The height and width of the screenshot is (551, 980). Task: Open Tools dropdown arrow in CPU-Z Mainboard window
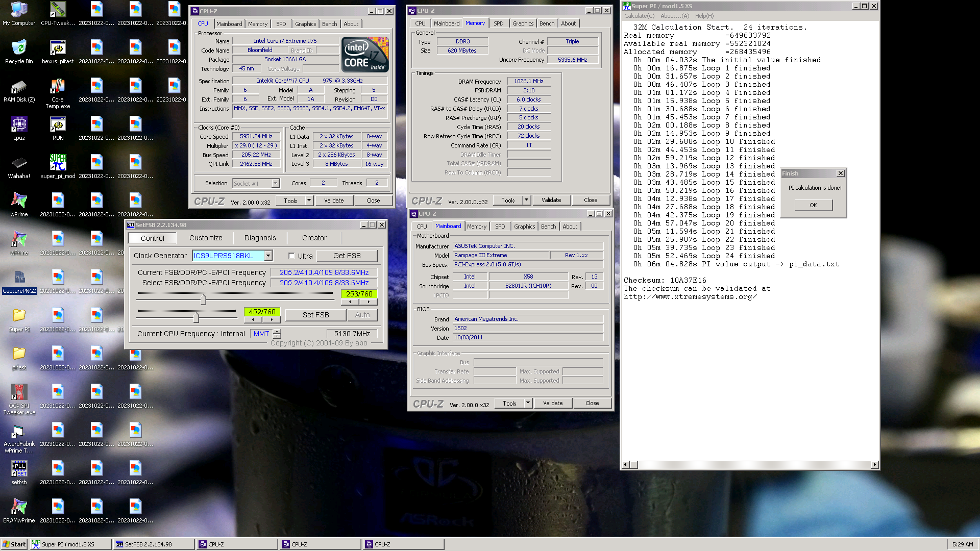pyautogui.click(x=528, y=403)
